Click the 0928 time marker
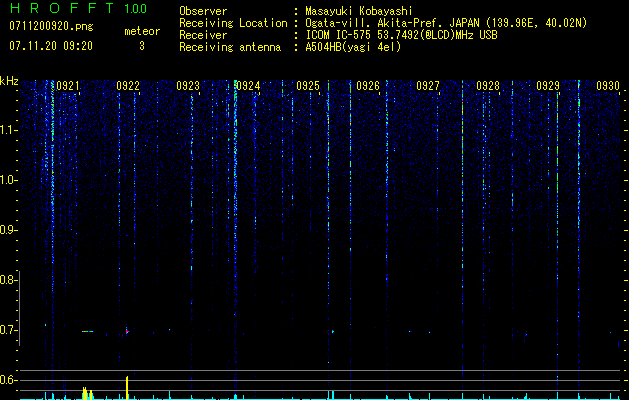This screenshot has width=629, height=400. 488,86
